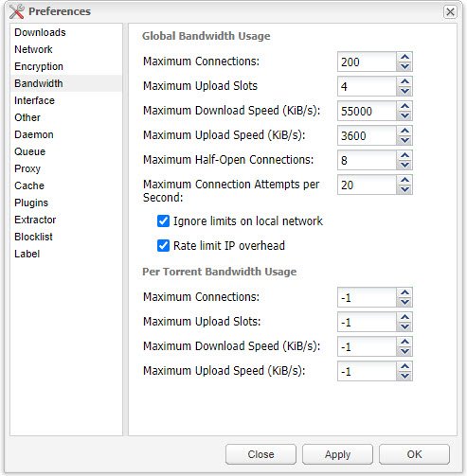Decrease Connection Attempts per Second down arrow
This screenshot has height=476, width=467.
pyautogui.click(x=404, y=189)
